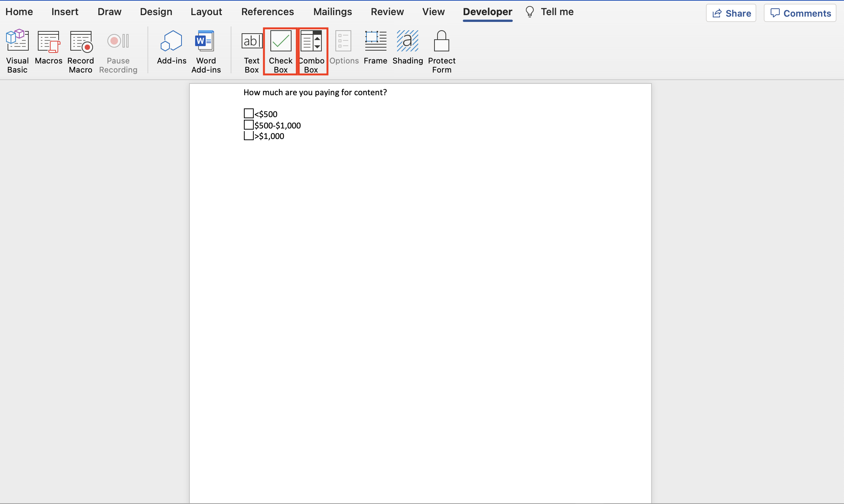Toggle form field Shading

click(408, 47)
